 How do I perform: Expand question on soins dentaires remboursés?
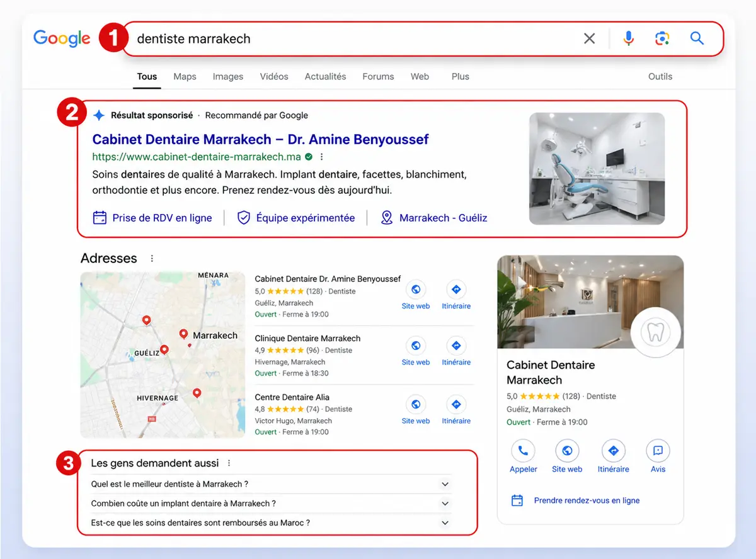271,523
